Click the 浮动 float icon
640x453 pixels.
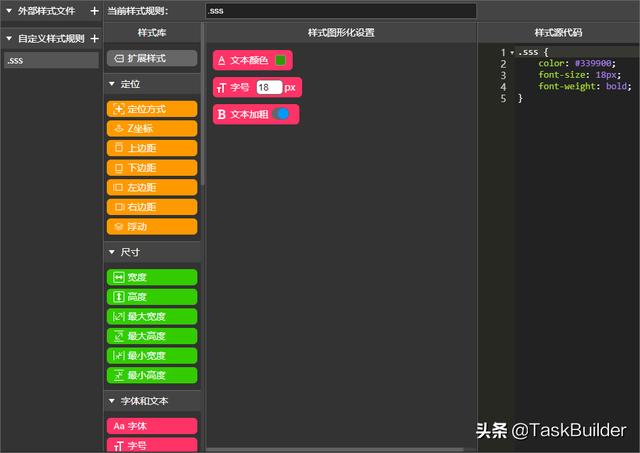pyautogui.click(x=118, y=226)
